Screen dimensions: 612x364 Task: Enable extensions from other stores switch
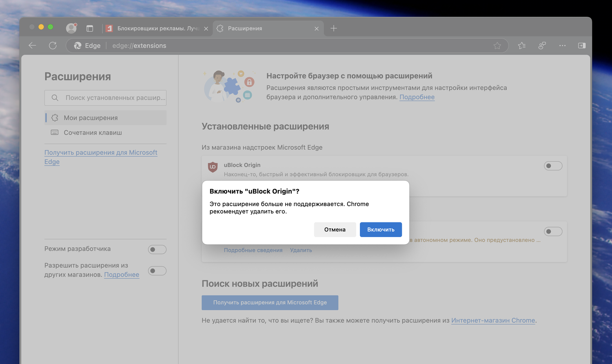(x=157, y=271)
